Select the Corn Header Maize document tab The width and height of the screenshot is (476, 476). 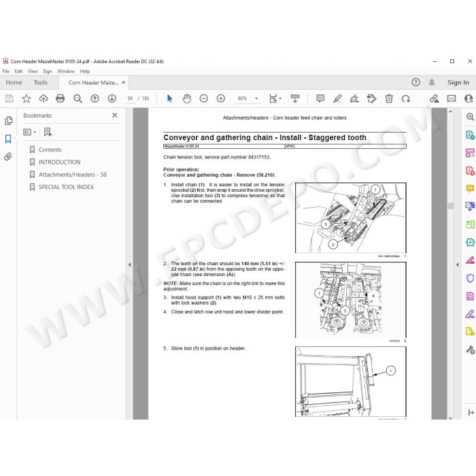93,82
